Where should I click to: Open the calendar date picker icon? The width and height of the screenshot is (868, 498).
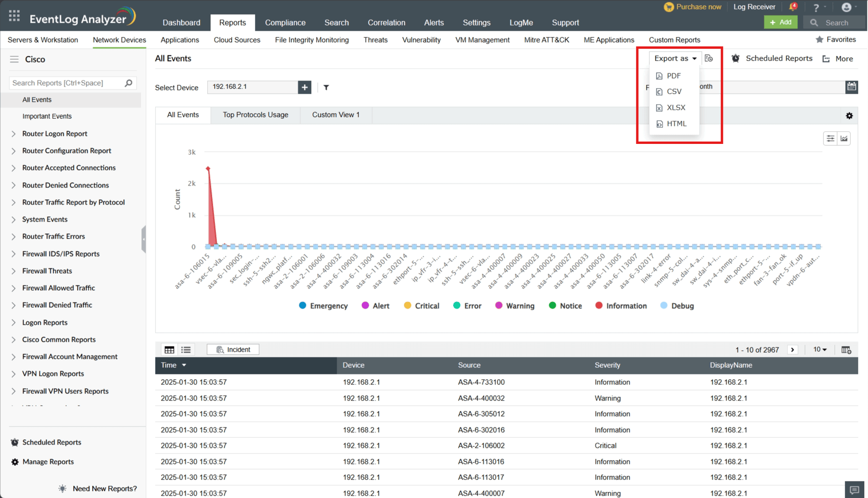(x=851, y=87)
